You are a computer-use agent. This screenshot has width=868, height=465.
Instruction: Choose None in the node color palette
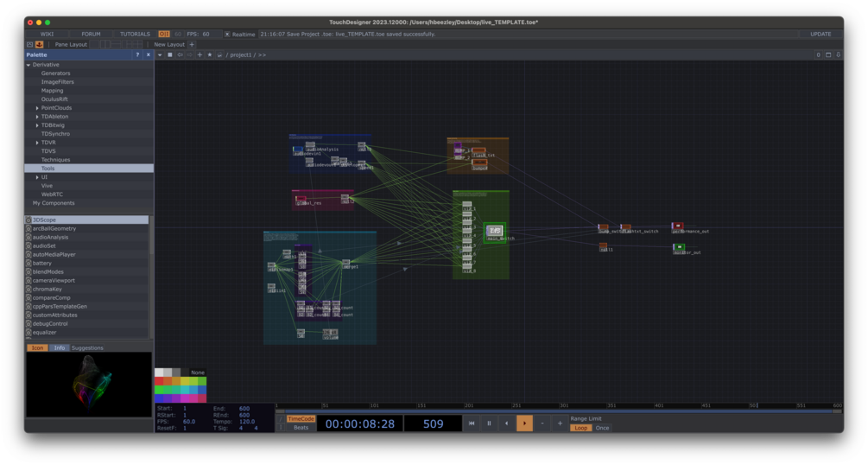(198, 373)
